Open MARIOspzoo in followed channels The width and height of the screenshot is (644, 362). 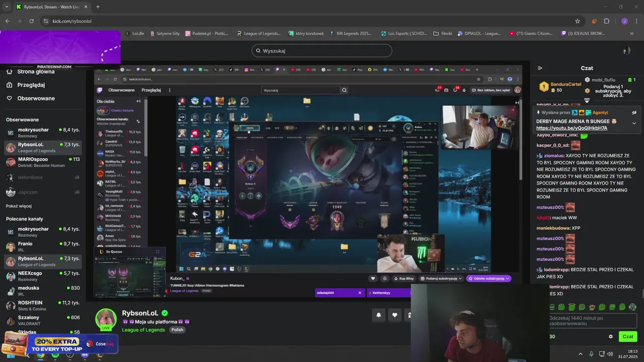click(x=43, y=162)
